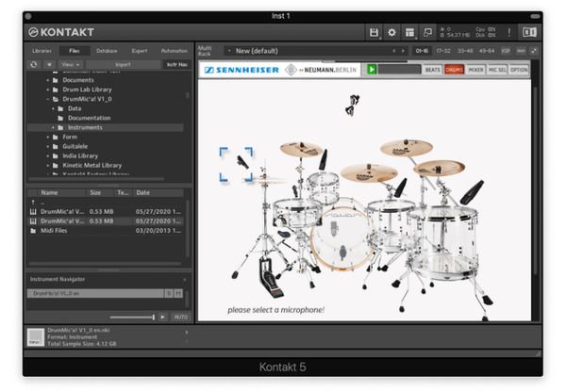Image resolution: width=566 pixels, height=392 pixels.
Task: Open the MIXER page tab
Action: click(476, 69)
